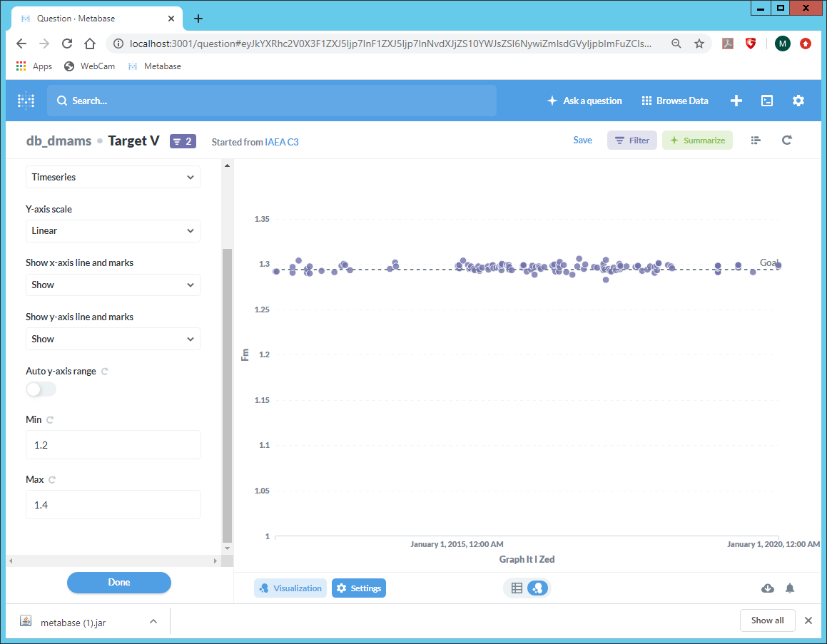827x644 pixels.
Task: Open the PDF extension icon
Action: coord(728,44)
